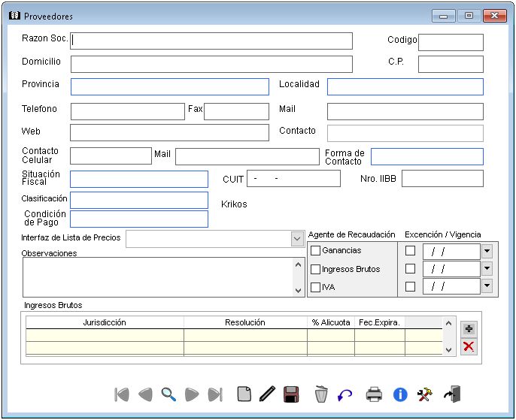This screenshot has height=420, width=516.
Task: Save record using the floppy disk icon
Action: [x=291, y=394]
